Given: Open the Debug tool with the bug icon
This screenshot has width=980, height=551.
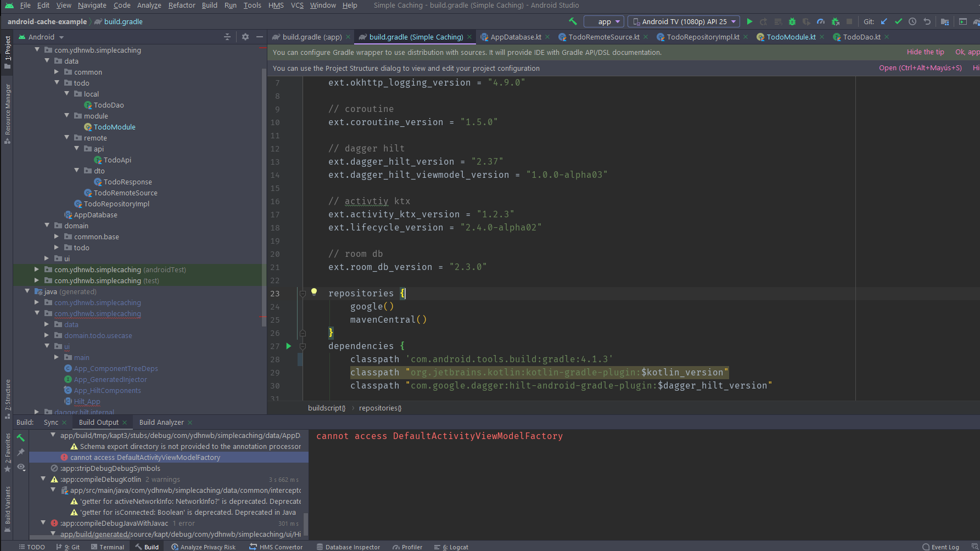Looking at the screenshot, I should 792,21.
